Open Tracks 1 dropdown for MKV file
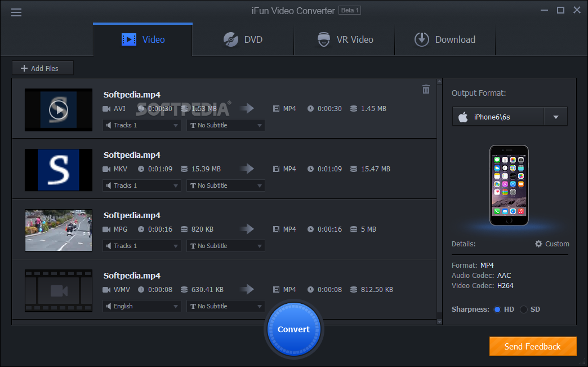Screen dimensions: 588x367 [142, 185]
